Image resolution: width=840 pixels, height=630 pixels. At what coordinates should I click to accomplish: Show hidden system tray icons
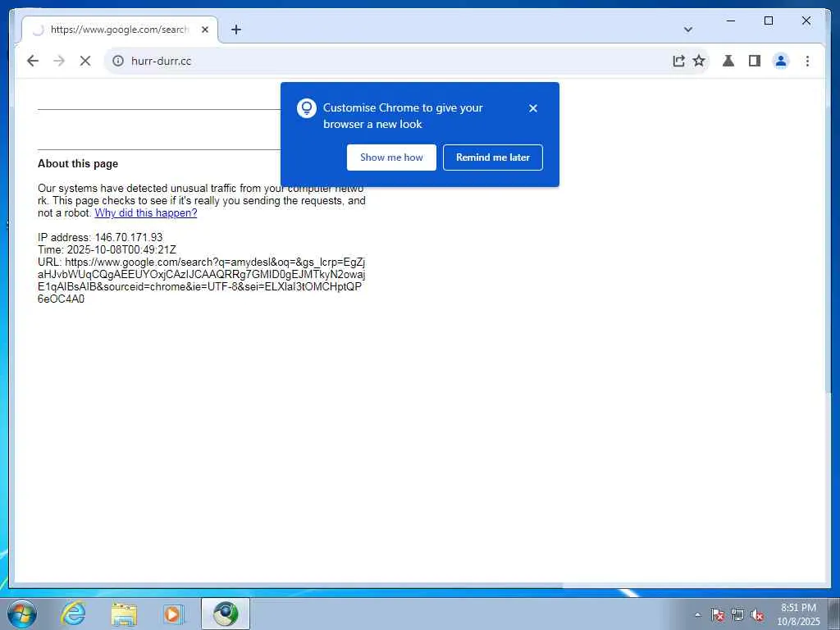(x=697, y=615)
